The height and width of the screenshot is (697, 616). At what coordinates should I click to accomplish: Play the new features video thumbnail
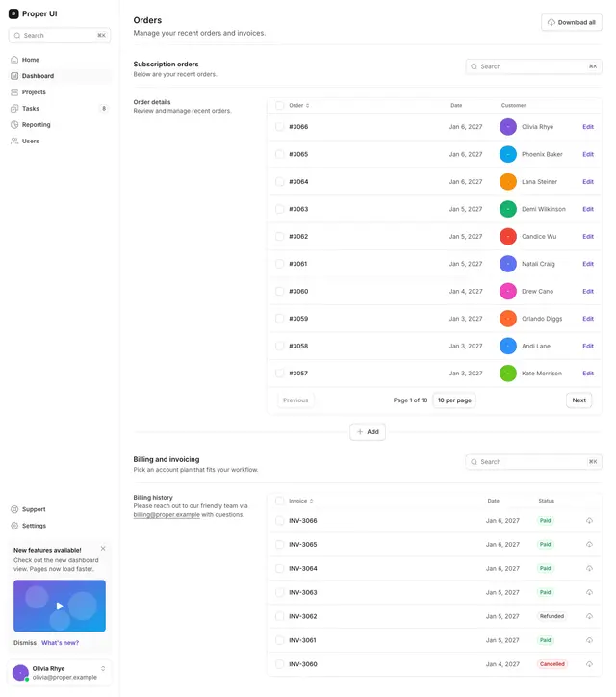(60, 606)
